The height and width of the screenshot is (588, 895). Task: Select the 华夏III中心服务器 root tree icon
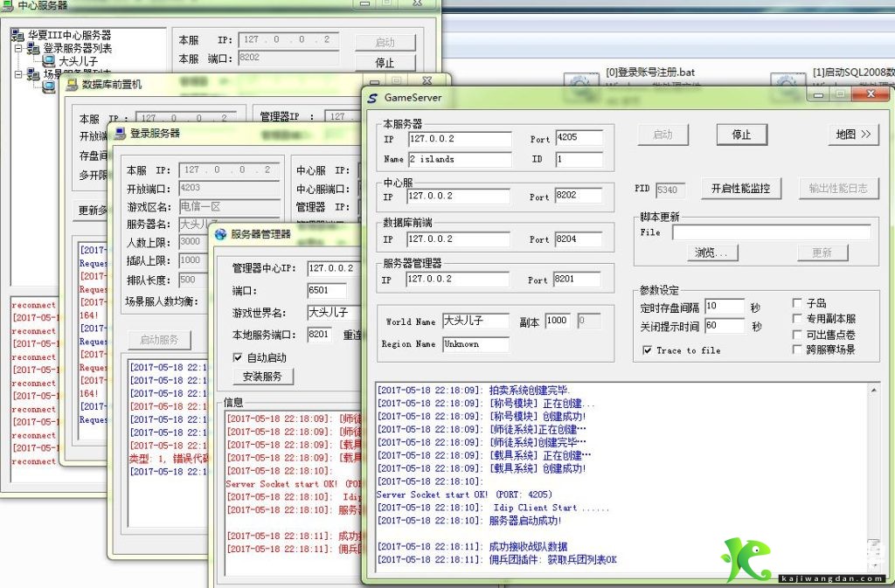click(x=17, y=35)
